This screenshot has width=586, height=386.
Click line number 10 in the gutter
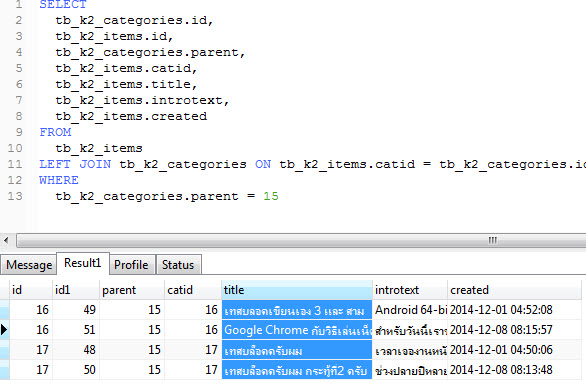(x=15, y=148)
